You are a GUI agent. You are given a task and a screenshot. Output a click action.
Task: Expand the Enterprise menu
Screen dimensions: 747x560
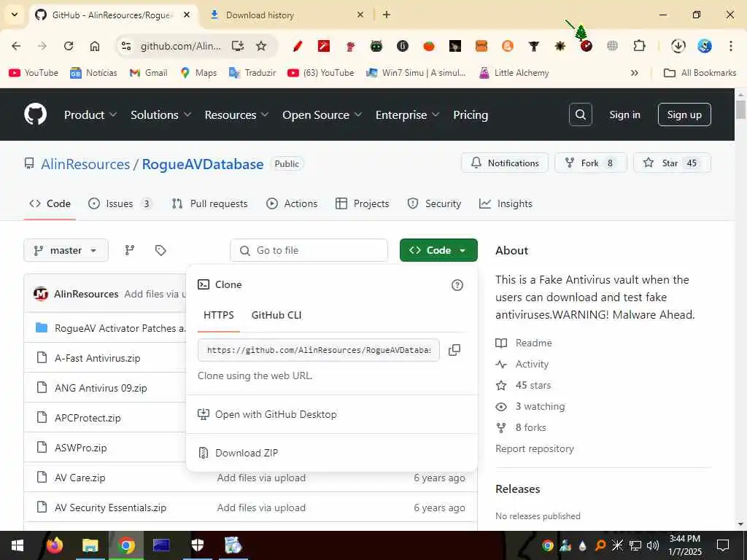coord(407,114)
